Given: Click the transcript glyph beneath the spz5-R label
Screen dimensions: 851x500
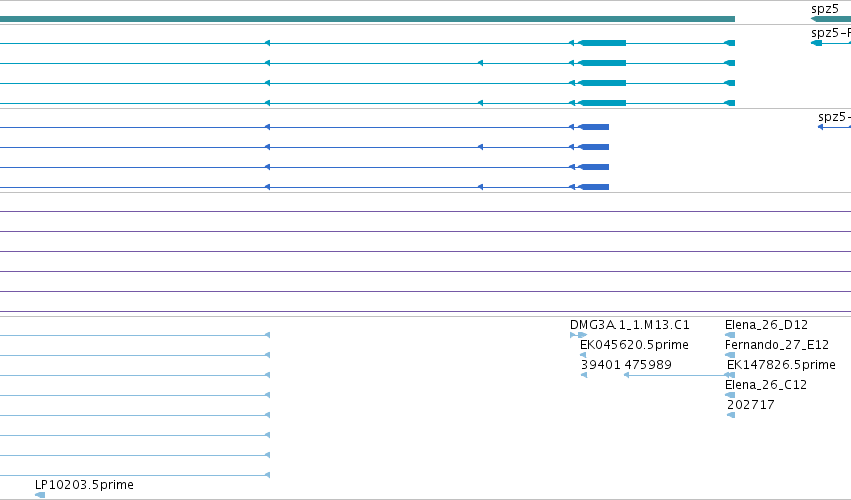Looking at the screenshot, I should coord(831,43).
